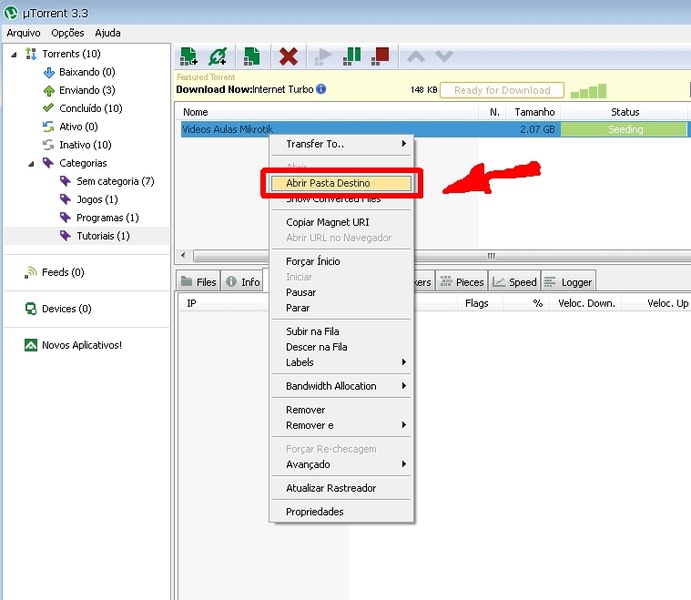Collapse the Torrents tree node

pos(14,55)
